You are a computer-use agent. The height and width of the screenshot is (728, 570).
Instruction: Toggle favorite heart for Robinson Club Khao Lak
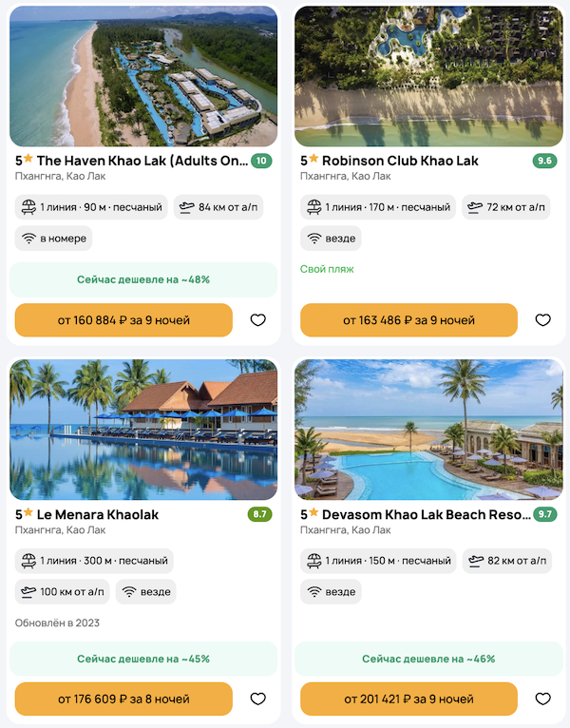[542, 320]
